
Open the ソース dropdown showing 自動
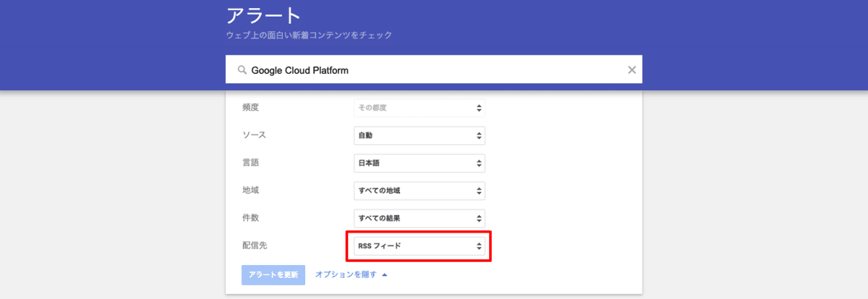[x=420, y=135]
